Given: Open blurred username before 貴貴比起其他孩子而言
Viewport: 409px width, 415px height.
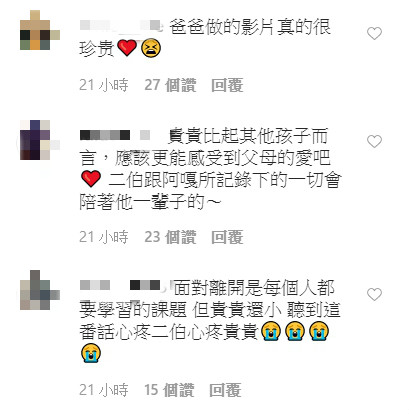Looking at the screenshot, I should (x=115, y=135).
